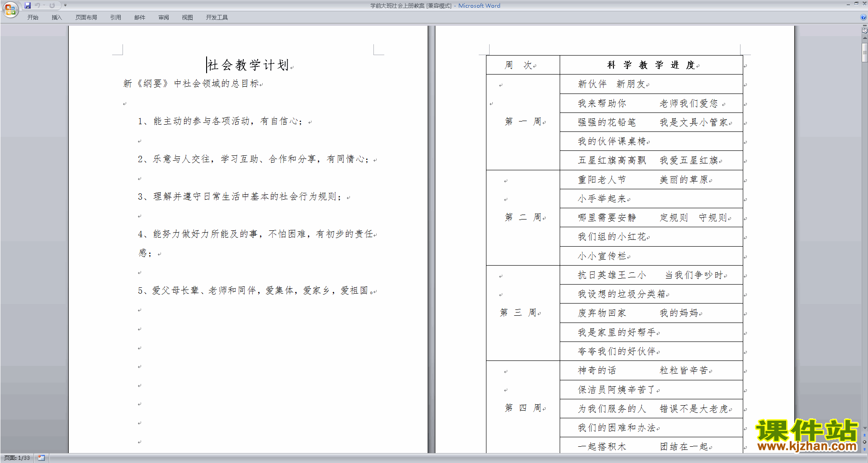This screenshot has height=463, width=868.
Task: Click the text 抗日英雄王二小
Action: coord(612,275)
